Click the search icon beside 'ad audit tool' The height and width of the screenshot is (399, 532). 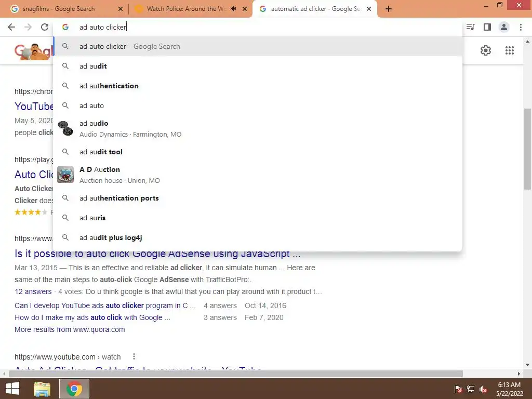(65, 152)
